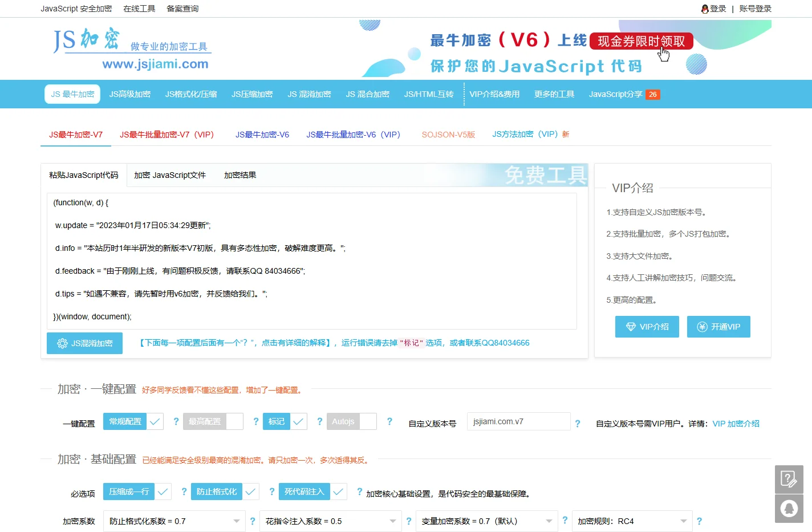Click the JS混淆加密 encrypt button
The width and height of the screenshot is (812, 532).
click(x=84, y=343)
